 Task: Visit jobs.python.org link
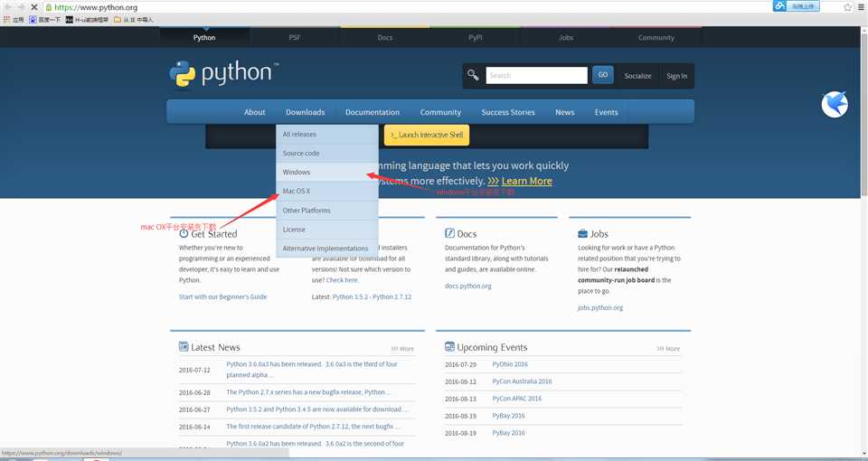click(600, 307)
